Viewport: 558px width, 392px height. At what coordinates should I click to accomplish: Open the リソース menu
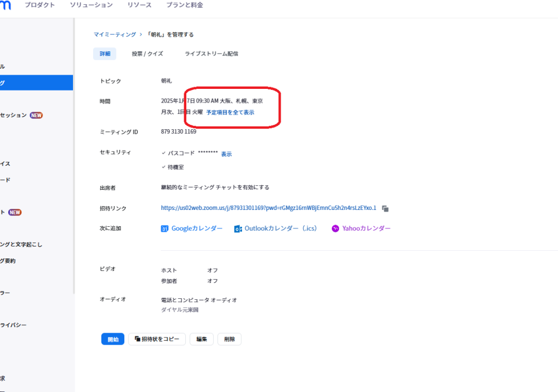point(139,5)
